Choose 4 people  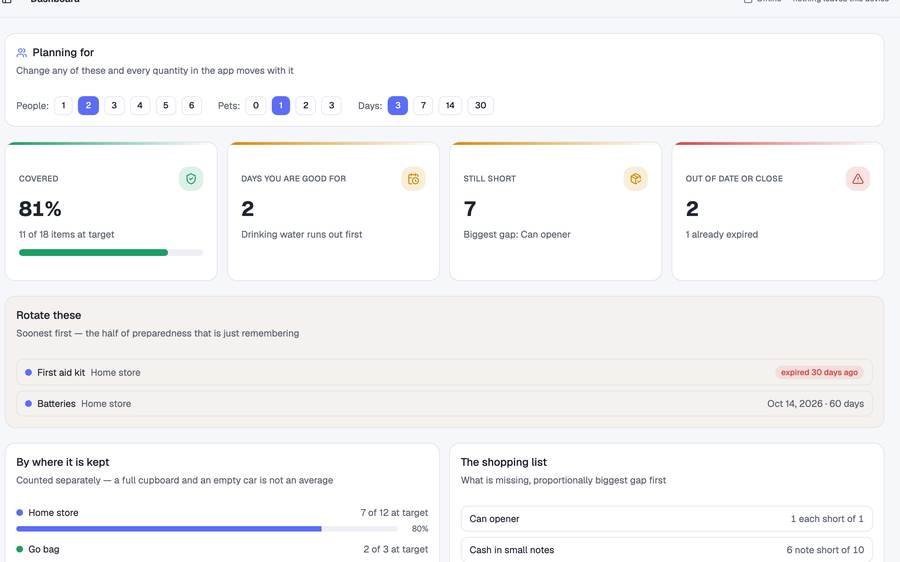pos(140,106)
